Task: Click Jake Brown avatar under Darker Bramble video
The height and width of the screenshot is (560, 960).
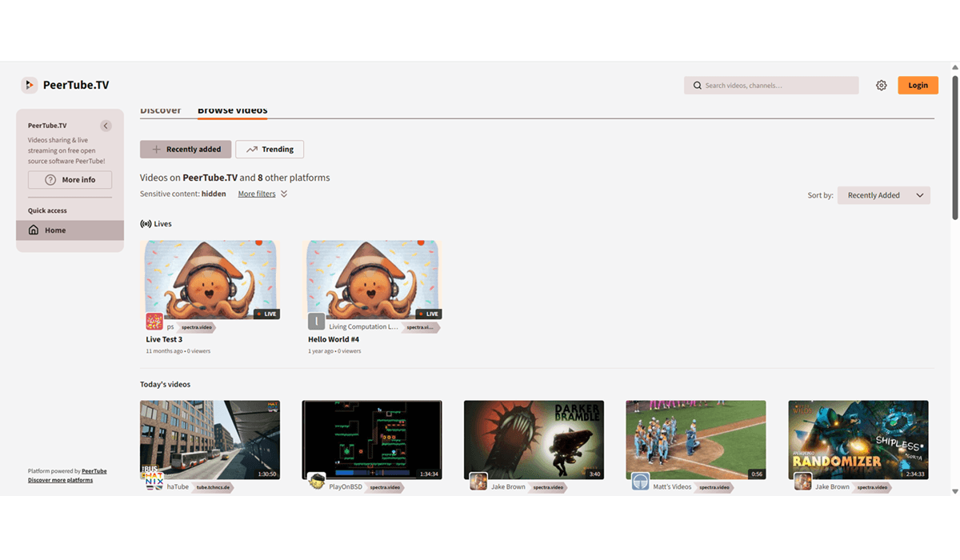Action: (x=478, y=482)
